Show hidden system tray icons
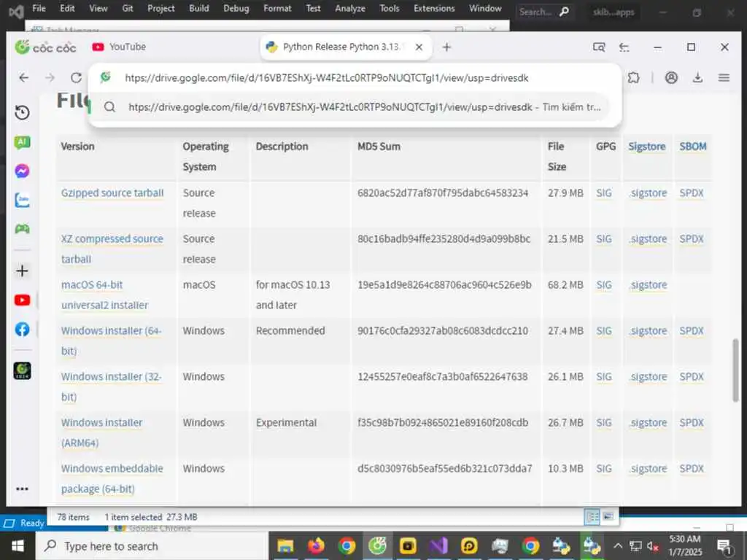 (618, 545)
